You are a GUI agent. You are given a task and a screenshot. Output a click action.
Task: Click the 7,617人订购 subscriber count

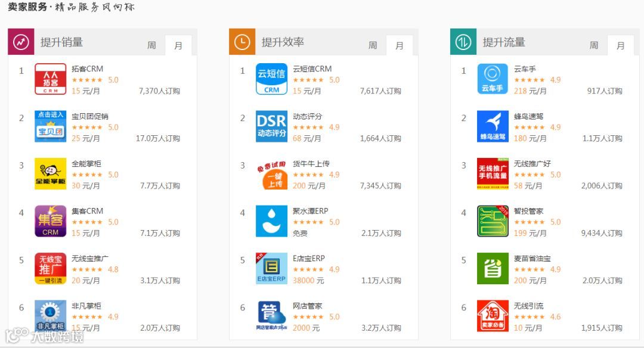[x=380, y=91]
